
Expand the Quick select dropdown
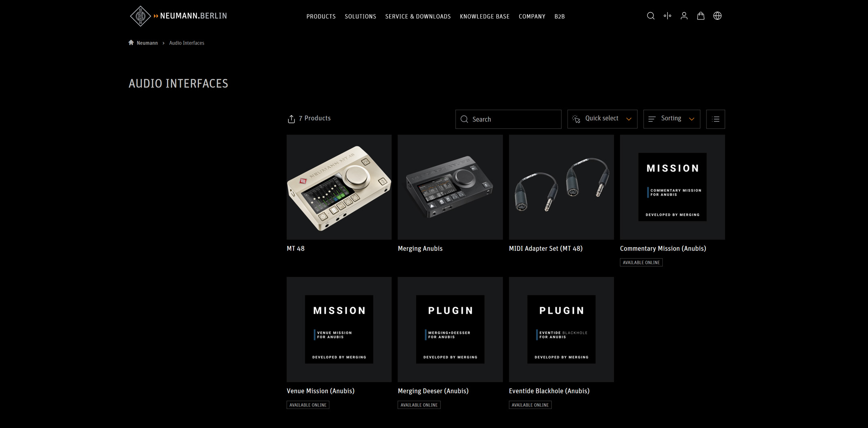click(602, 119)
